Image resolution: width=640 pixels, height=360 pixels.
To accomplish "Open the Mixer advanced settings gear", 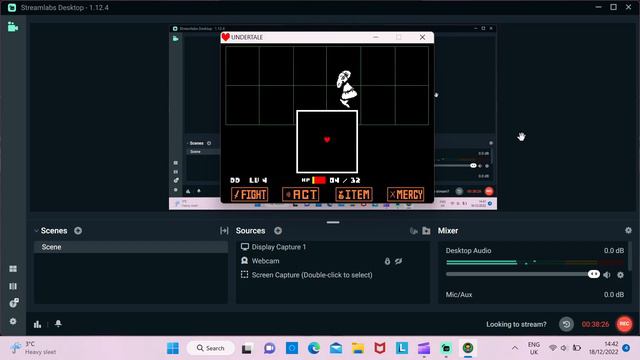I will coord(628,231).
